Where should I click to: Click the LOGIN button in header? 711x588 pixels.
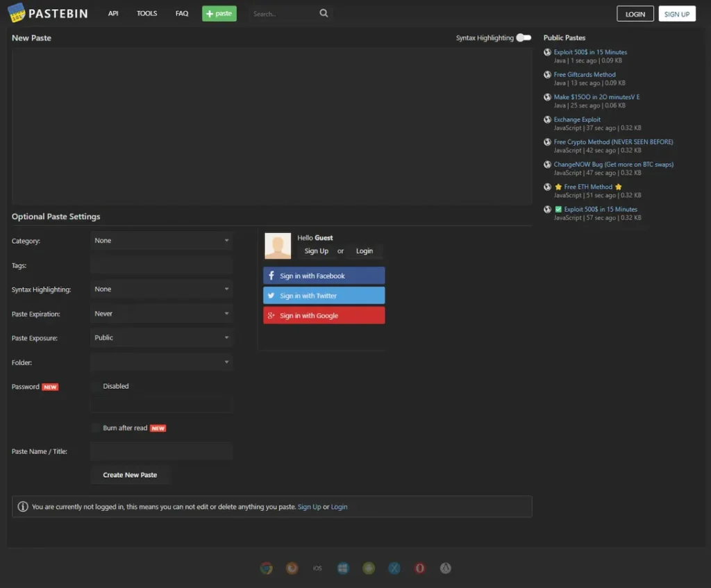point(635,14)
